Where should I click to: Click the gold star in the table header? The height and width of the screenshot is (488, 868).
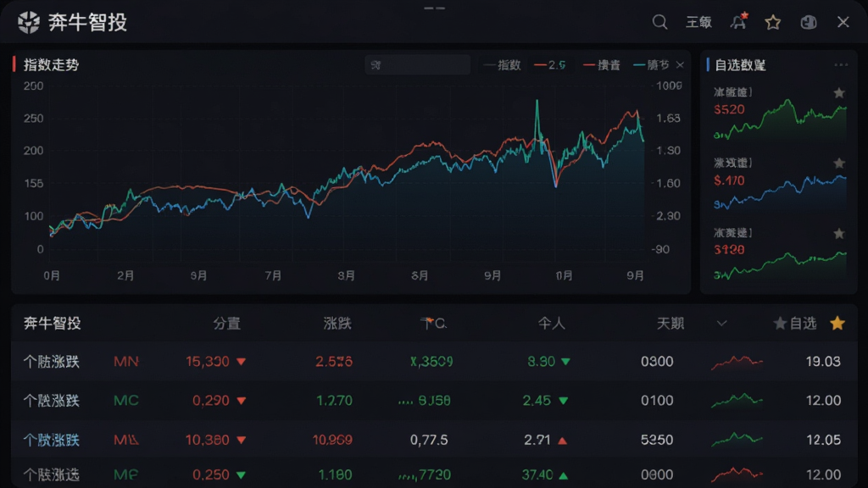pyautogui.click(x=837, y=323)
